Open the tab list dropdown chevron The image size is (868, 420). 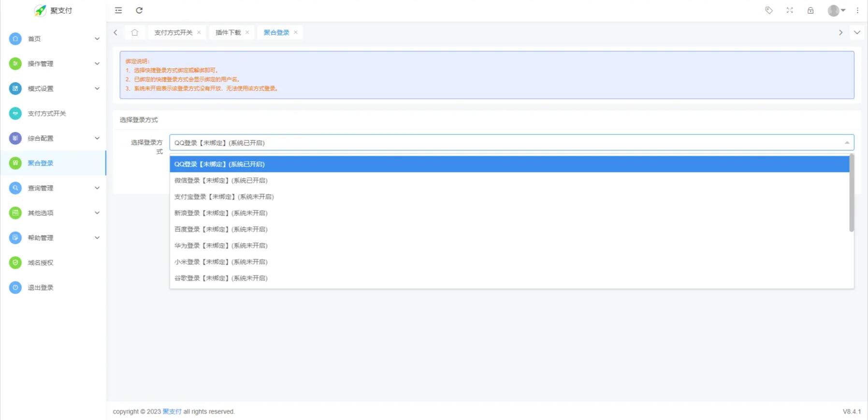[857, 32]
